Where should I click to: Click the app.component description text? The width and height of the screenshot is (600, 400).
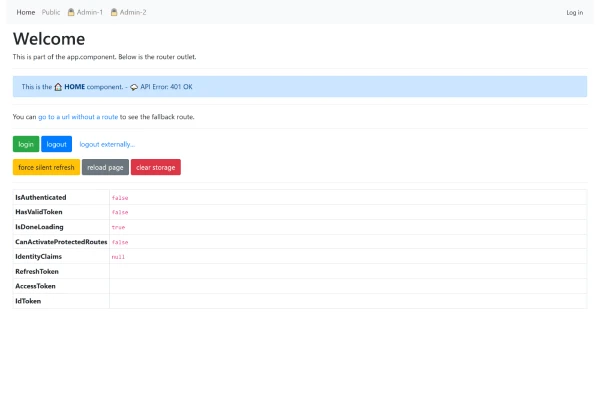(104, 57)
